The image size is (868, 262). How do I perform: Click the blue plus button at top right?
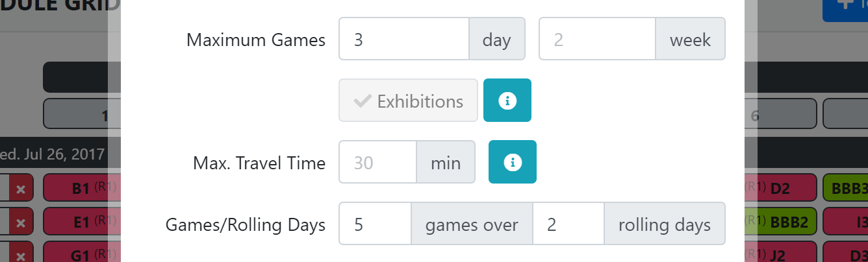(x=845, y=6)
